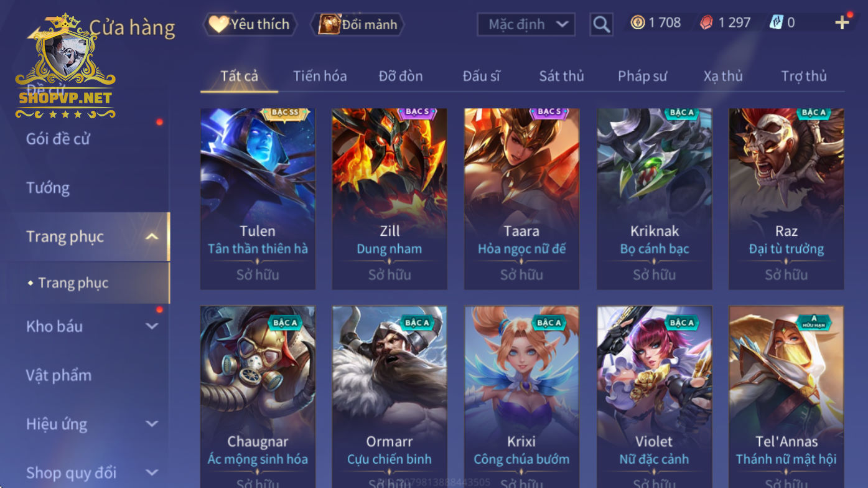The width and height of the screenshot is (868, 488).
Task: Open Đổi mảnh fragment exchange chest
Action: [358, 24]
